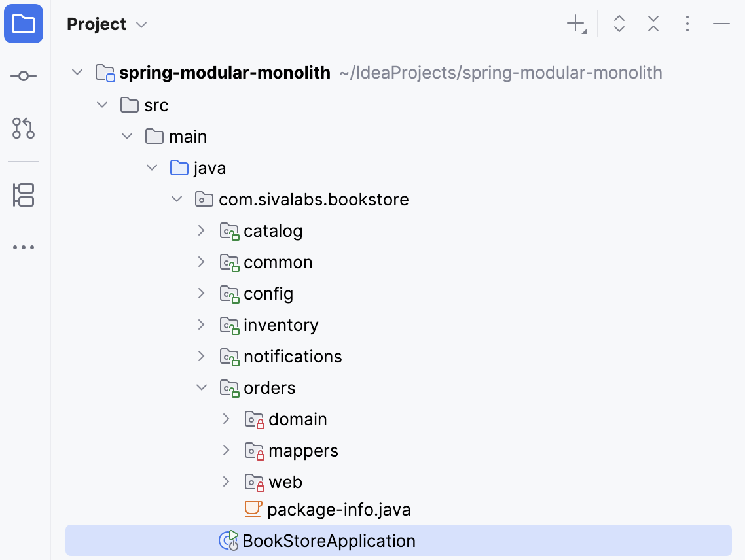This screenshot has width=745, height=560.
Task: Show more tool windows via ellipsis icon
Action: (24, 247)
